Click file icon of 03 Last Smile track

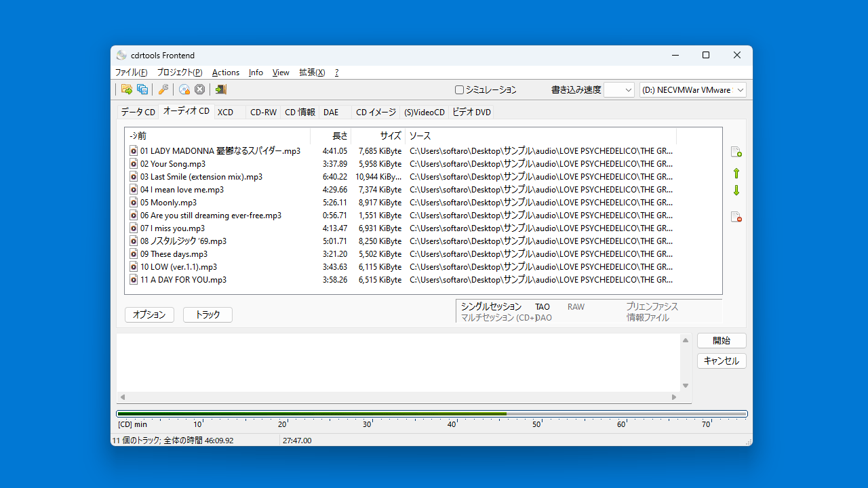pos(134,177)
